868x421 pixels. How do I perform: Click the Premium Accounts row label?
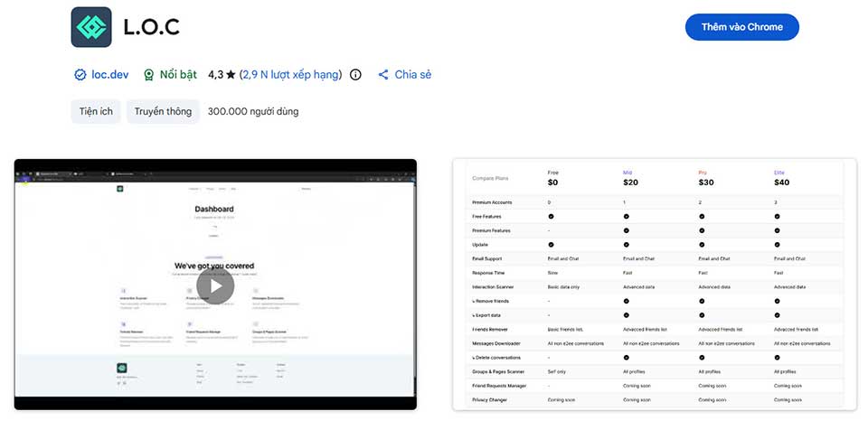pos(492,202)
